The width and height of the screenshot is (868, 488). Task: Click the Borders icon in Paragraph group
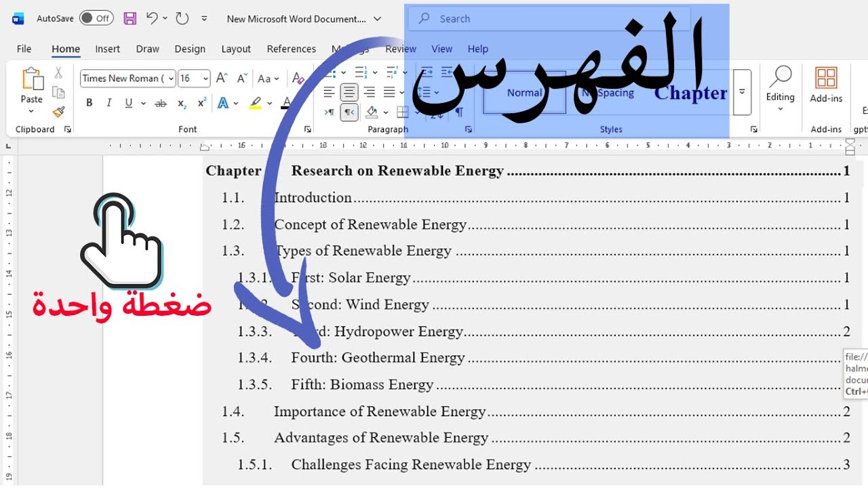click(x=402, y=113)
